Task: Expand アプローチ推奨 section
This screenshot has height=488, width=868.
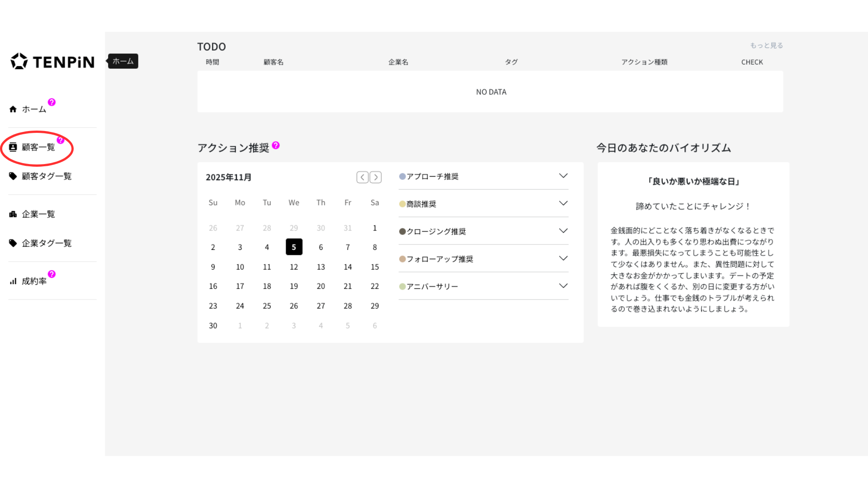Action: pos(563,176)
